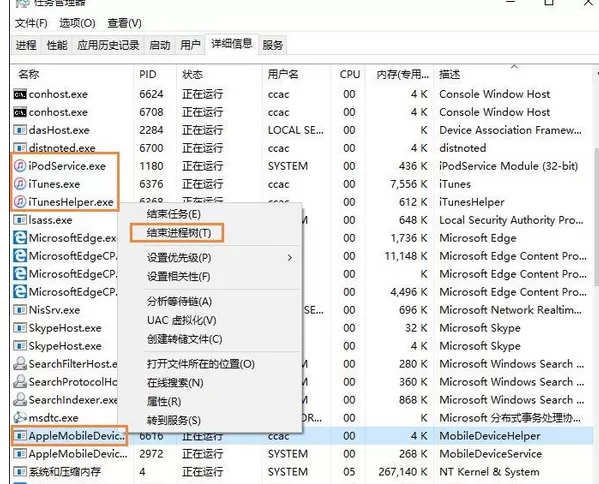
Task: Click the memory value 7,556 K
Action: point(409,184)
